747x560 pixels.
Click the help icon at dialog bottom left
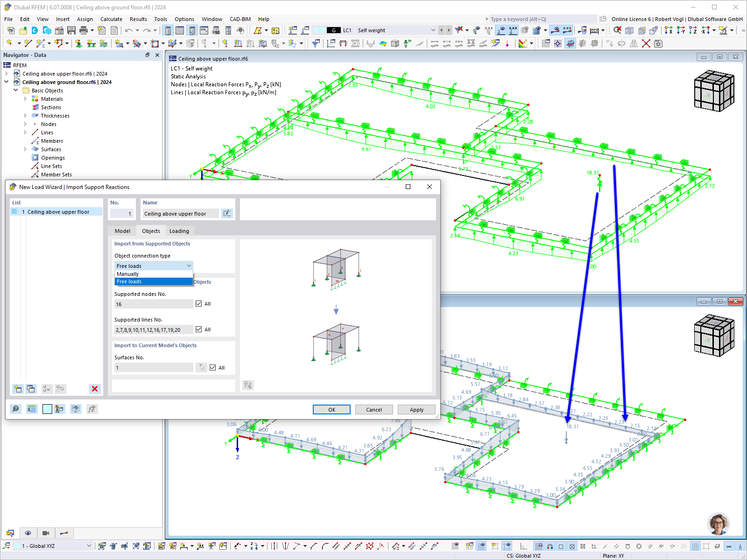tap(15, 409)
